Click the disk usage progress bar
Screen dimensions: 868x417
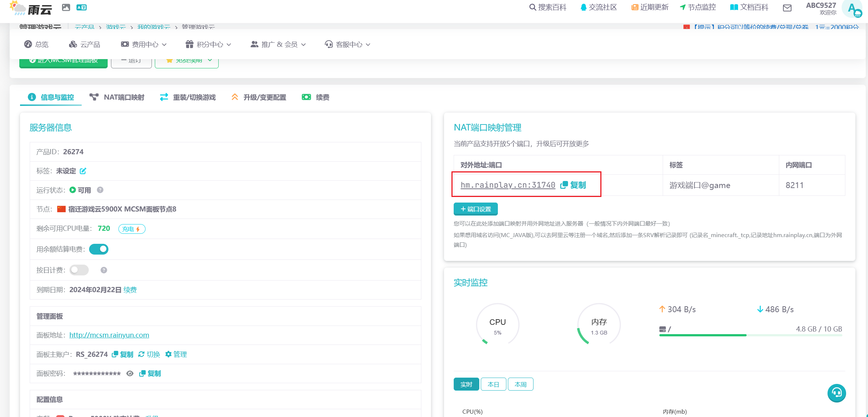[750, 335]
